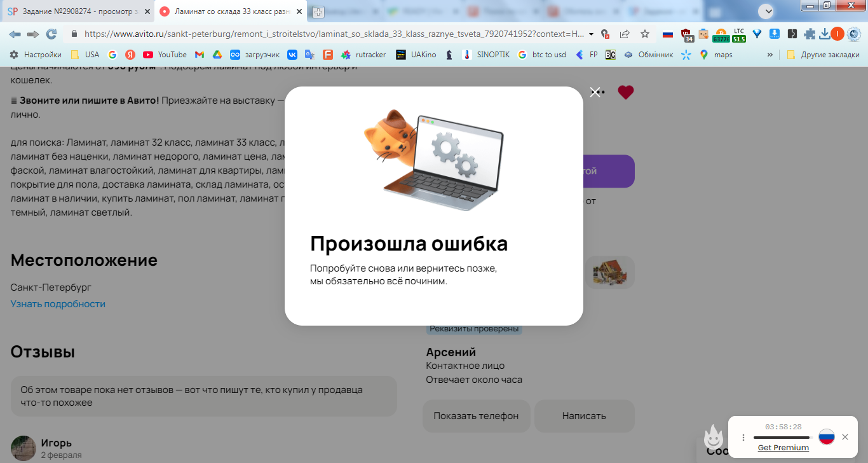This screenshot has width=868, height=463.
Task: Click the Узнать подробности link
Action: point(58,304)
